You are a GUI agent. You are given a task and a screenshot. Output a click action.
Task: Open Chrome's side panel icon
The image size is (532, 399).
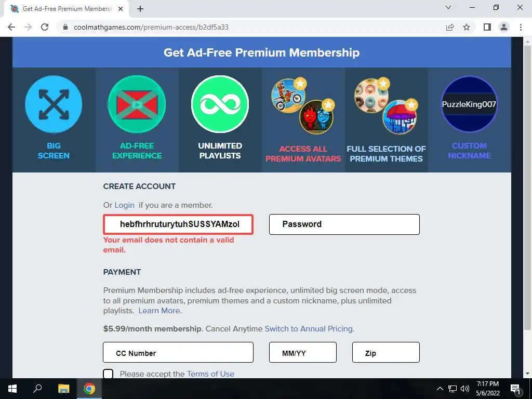pos(487,27)
